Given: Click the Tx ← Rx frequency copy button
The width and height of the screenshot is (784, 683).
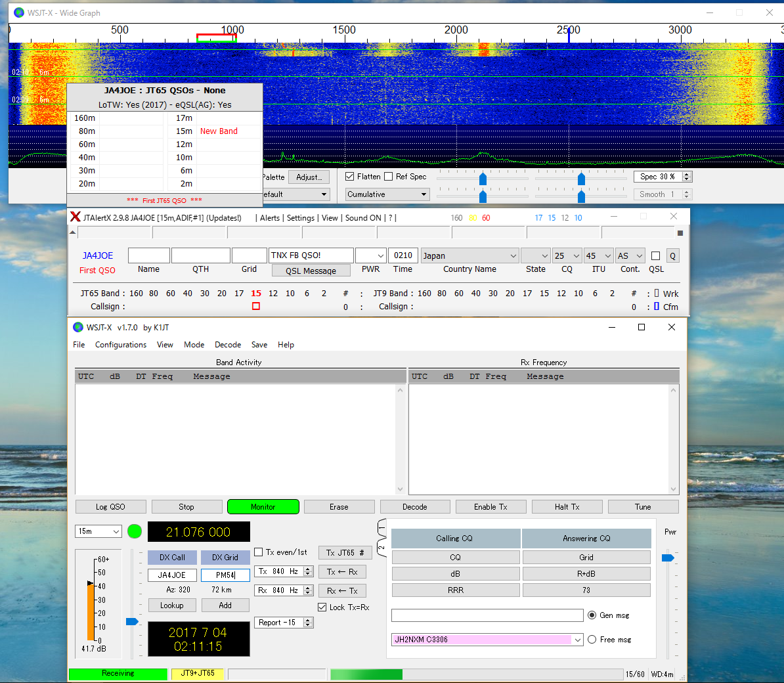Looking at the screenshot, I should (x=342, y=572).
